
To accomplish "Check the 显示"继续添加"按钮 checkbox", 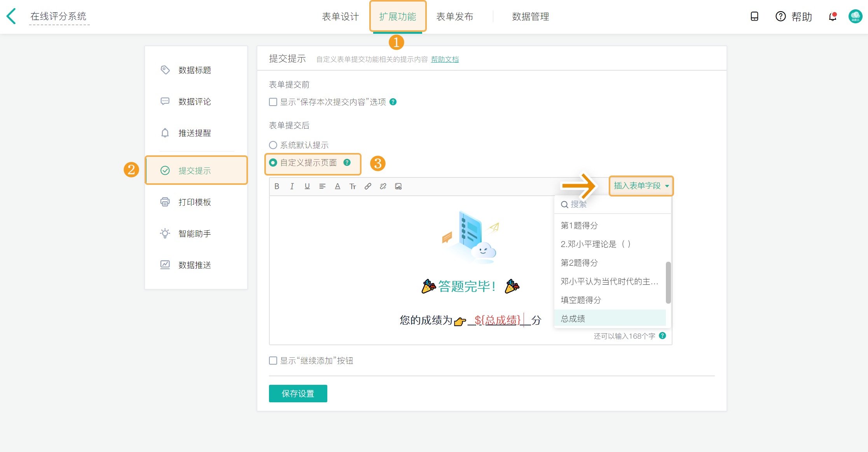I will point(273,361).
